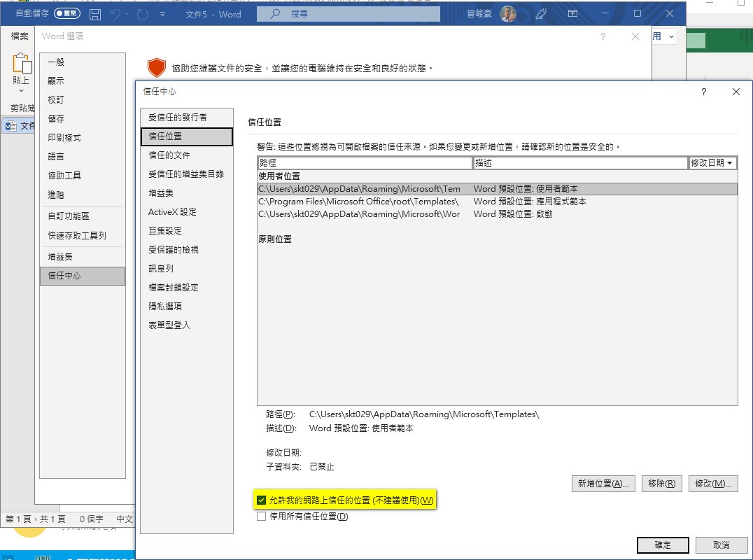Select 信任中心 in Word Options list
Image resolution: width=753 pixels, height=560 pixels.
pos(83,276)
